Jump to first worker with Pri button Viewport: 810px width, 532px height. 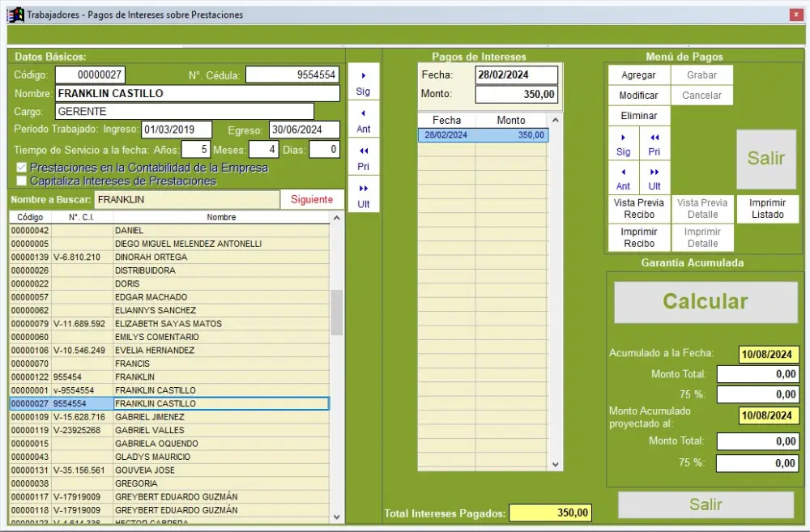pyautogui.click(x=363, y=158)
